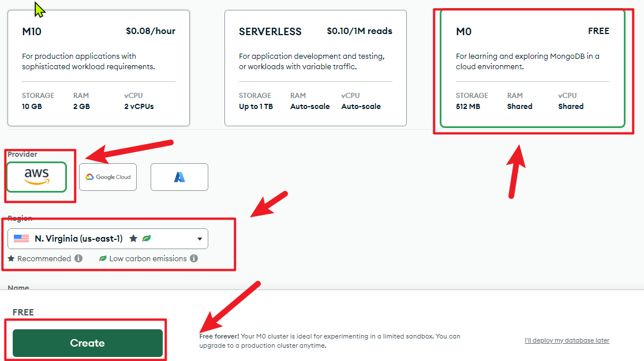The width and height of the screenshot is (644, 361).
Task: Click the "Up to 1 TB" storage value
Action: (x=256, y=106)
